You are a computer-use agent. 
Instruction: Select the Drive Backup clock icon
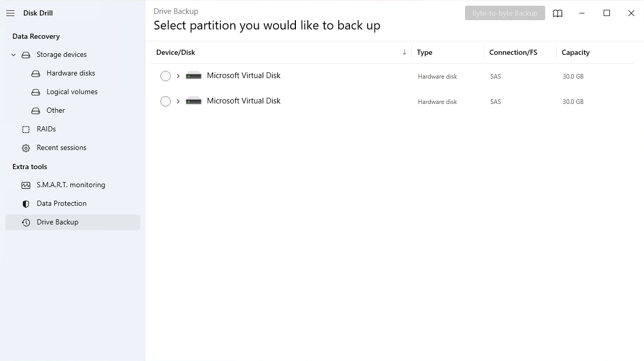coord(25,222)
